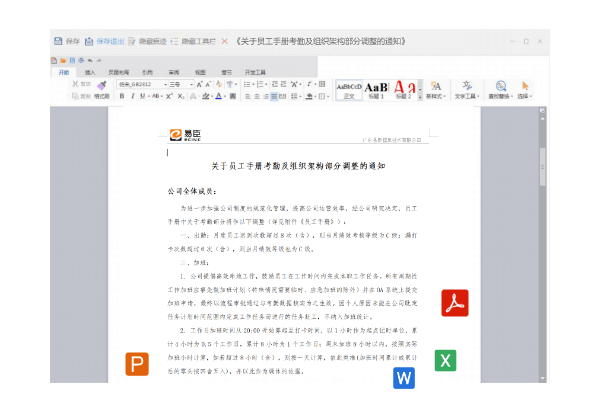Click the green Excel X icon
600x420 pixels.
[445, 360]
